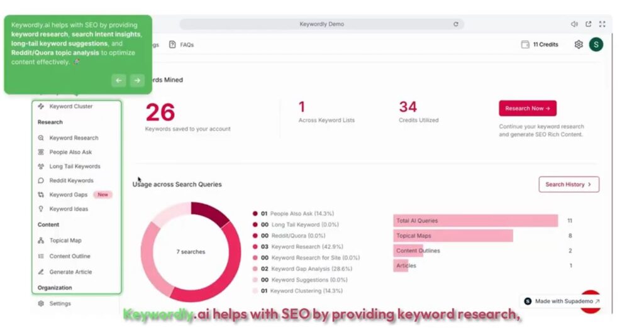This screenshot has width=644, height=328.
Task: Select Content Outline in sidebar
Action: click(70, 256)
